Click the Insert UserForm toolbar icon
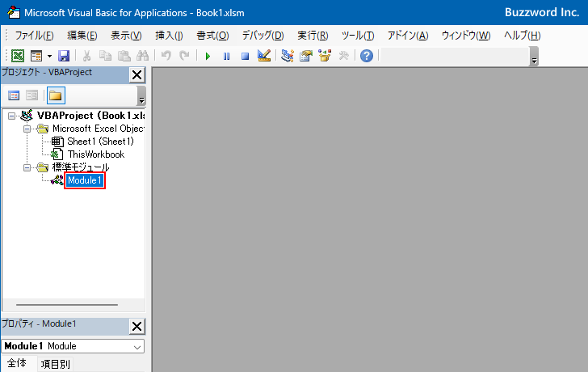 [x=36, y=56]
